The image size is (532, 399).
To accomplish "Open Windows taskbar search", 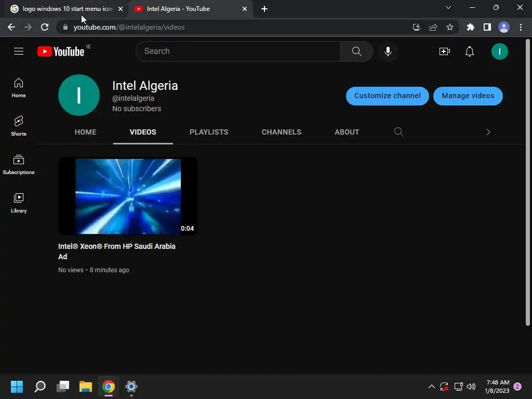I will click(40, 387).
